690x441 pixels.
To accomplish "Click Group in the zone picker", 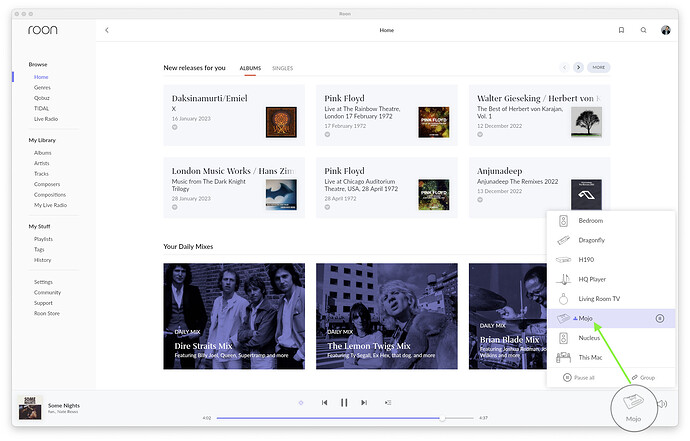I will (643, 378).
